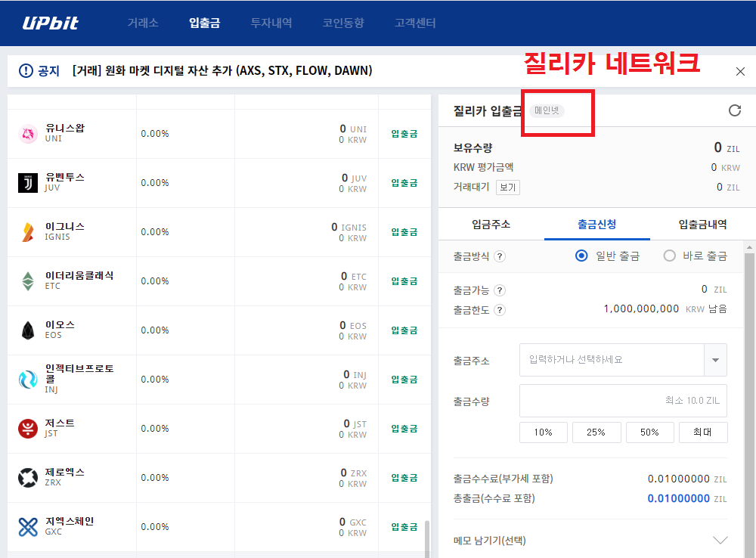The height and width of the screenshot is (558, 756).
Task: Select 일반 출금 radio option
Action: tap(581, 256)
